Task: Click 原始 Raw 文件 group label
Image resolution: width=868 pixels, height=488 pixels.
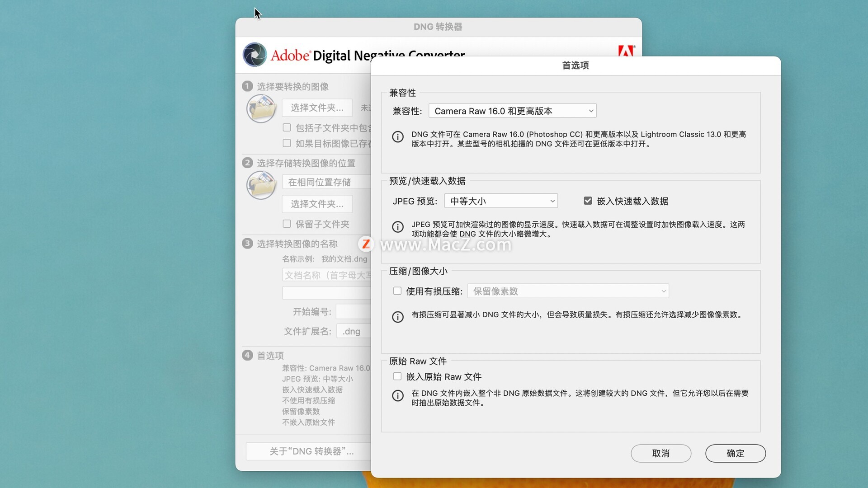Action: [x=418, y=361]
